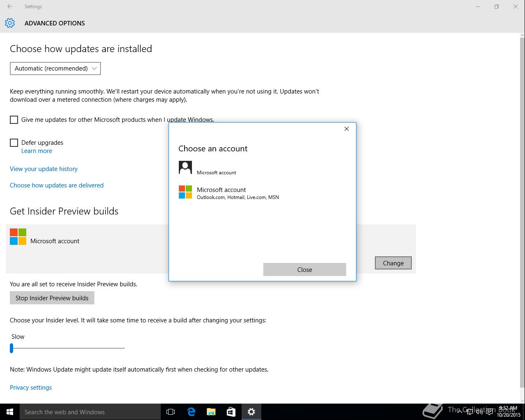Click the Settings gear icon beside Advanced Options
525x420 pixels.
(10, 23)
